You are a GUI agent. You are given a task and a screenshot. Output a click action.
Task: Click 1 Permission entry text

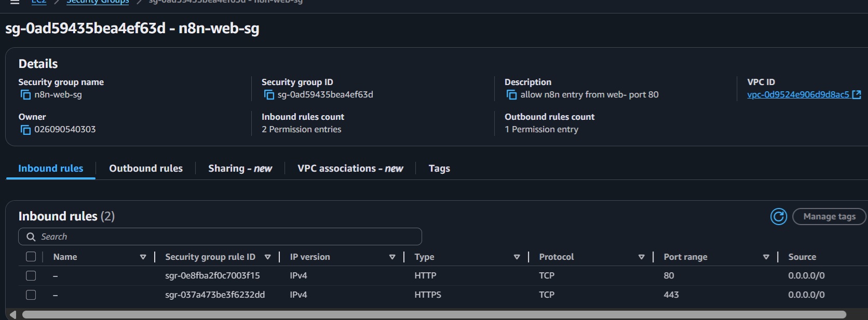tap(541, 129)
